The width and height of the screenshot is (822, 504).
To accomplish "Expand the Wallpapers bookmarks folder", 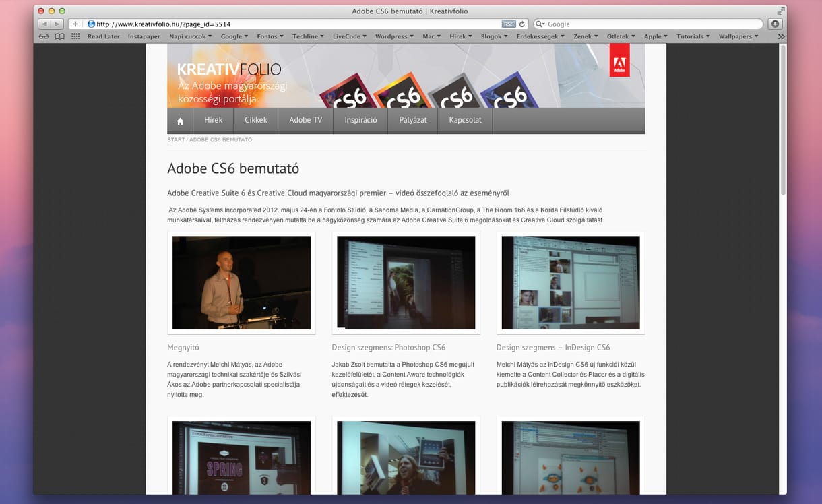I will (739, 36).
